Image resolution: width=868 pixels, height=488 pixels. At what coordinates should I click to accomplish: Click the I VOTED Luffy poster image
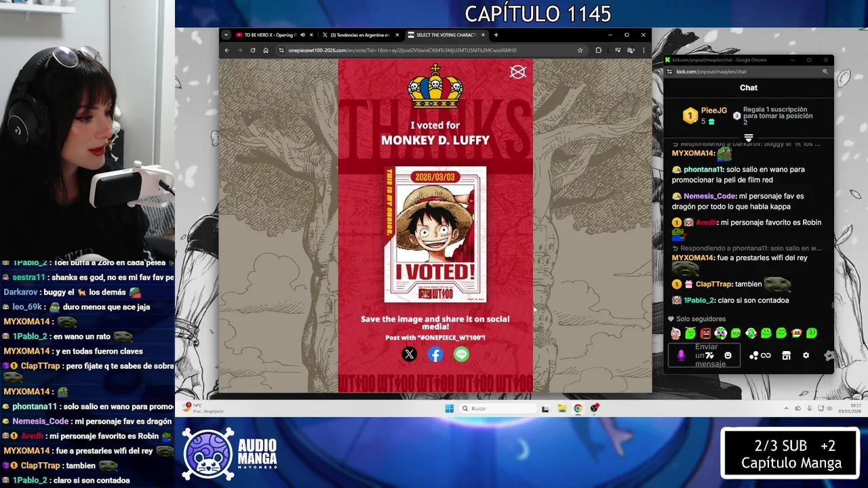[435, 235]
